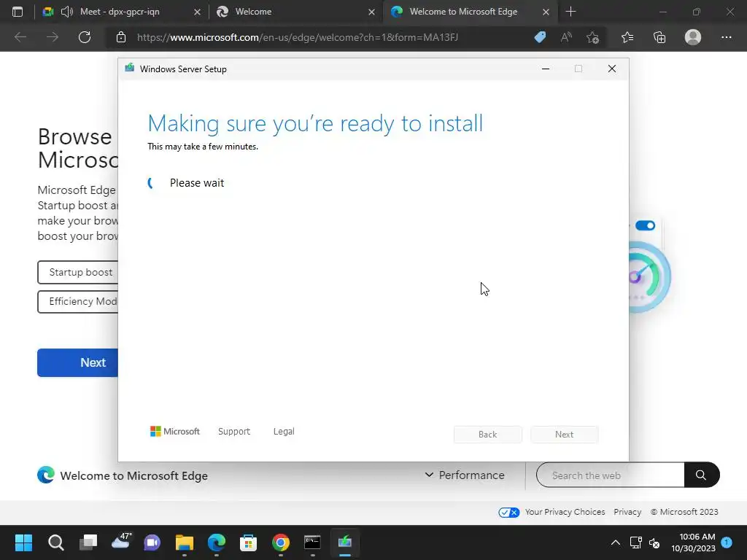Click the Next button in Setup

click(x=564, y=435)
